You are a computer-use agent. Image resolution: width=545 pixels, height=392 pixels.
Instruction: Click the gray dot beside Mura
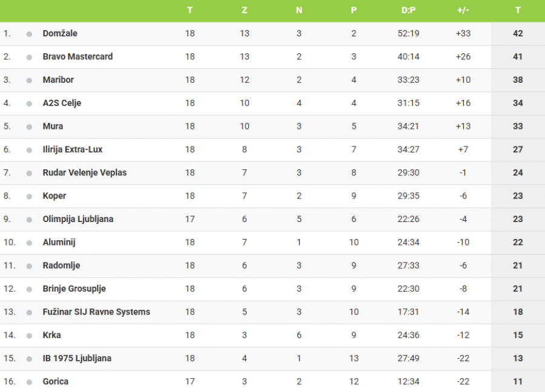click(x=29, y=127)
